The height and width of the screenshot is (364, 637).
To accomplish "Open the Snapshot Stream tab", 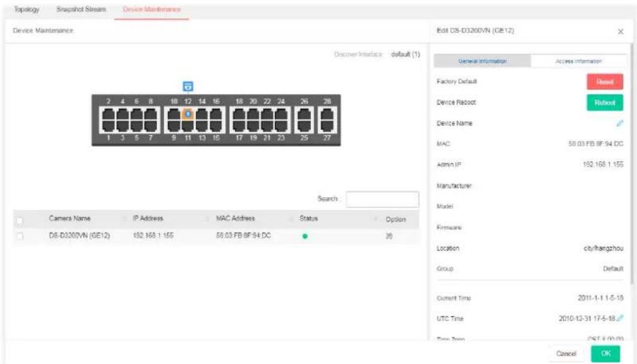I will (x=81, y=9).
